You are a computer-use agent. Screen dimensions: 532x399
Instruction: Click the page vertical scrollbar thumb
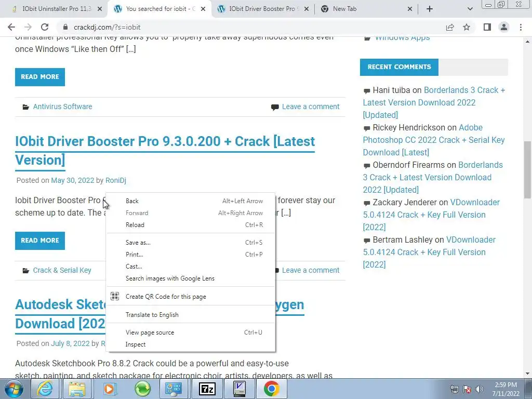tap(527, 170)
